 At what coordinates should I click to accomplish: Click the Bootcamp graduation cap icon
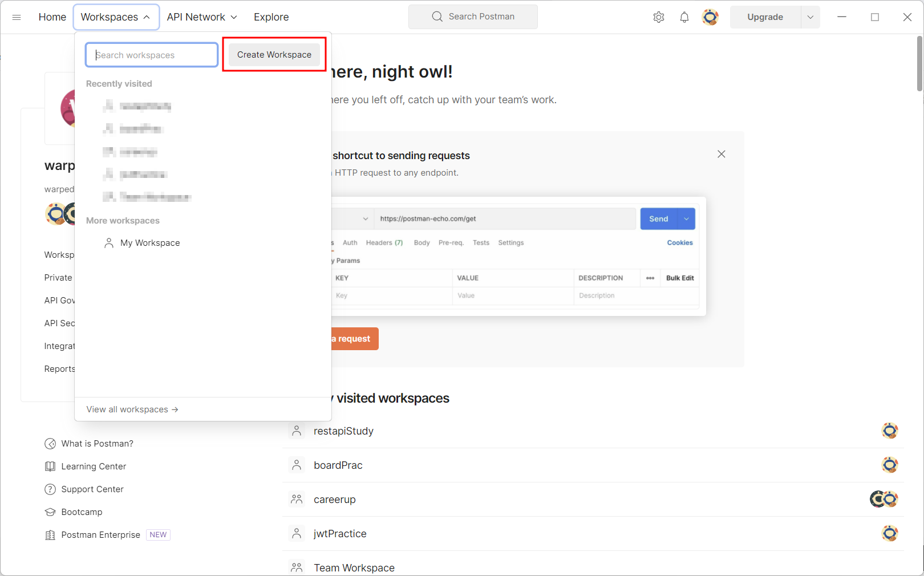[50, 512]
